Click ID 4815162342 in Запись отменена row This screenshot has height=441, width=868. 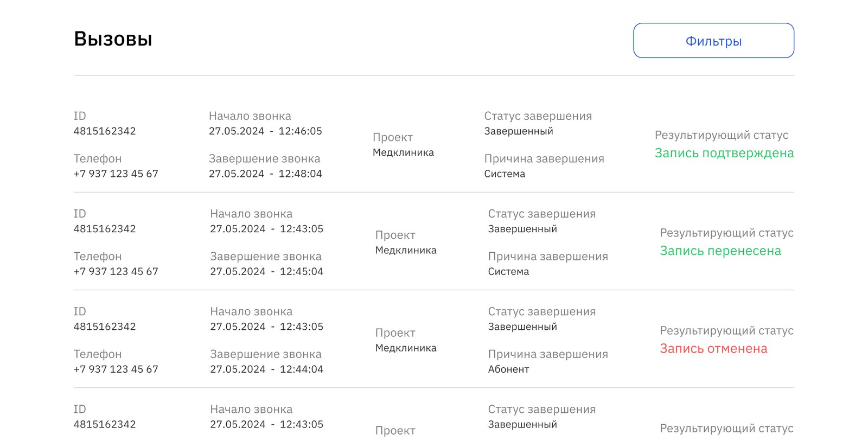(x=105, y=326)
